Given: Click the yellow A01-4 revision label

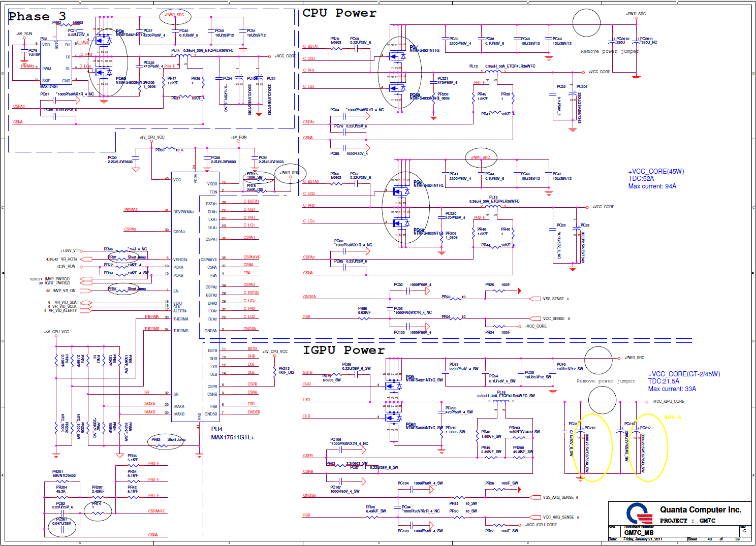Looking at the screenshot, I should click(x=672, y=417).
